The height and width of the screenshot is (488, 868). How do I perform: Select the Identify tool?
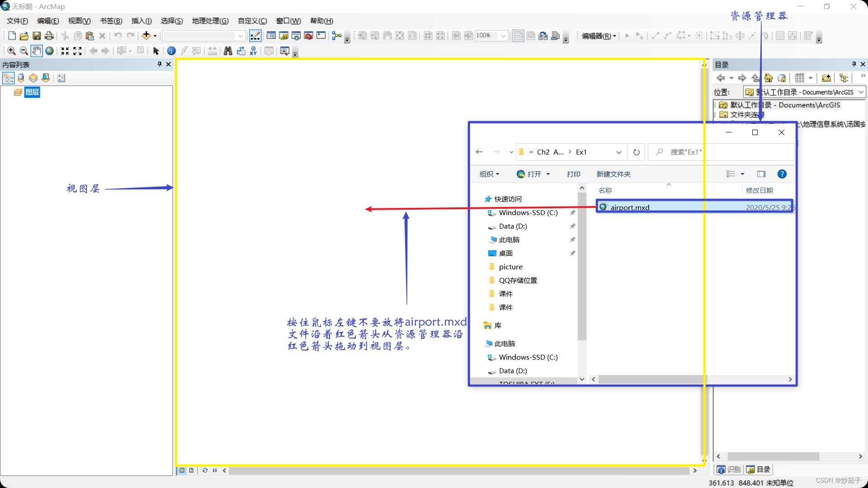[x=171, y=51]
